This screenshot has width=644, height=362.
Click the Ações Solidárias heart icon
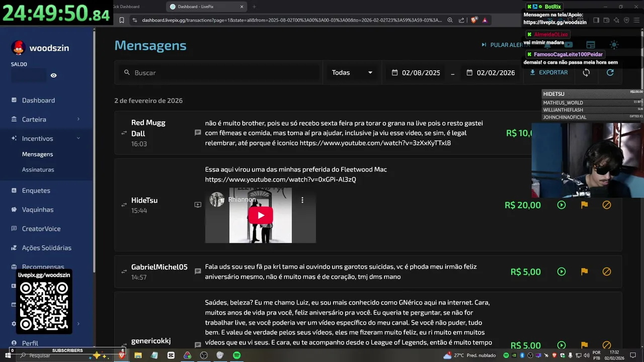(x=14, y=248)
